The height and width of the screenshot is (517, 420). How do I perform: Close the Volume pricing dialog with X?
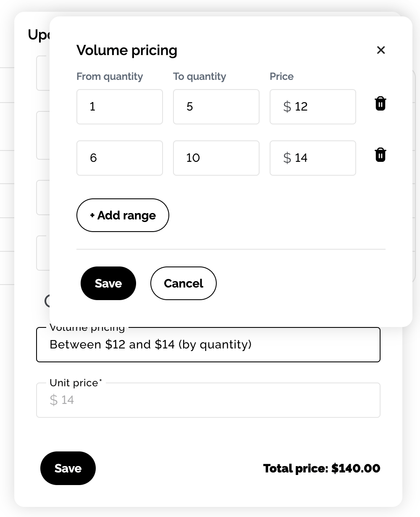(381, 50)
